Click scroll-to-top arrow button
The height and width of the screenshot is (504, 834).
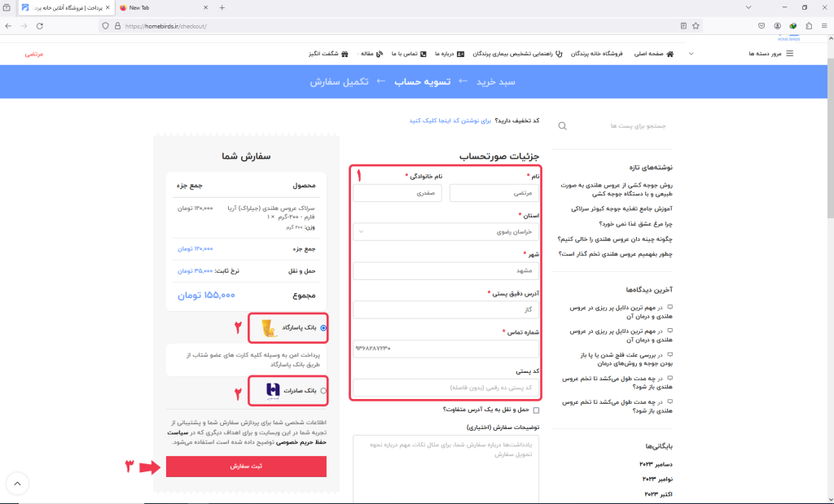coord(17,484)
